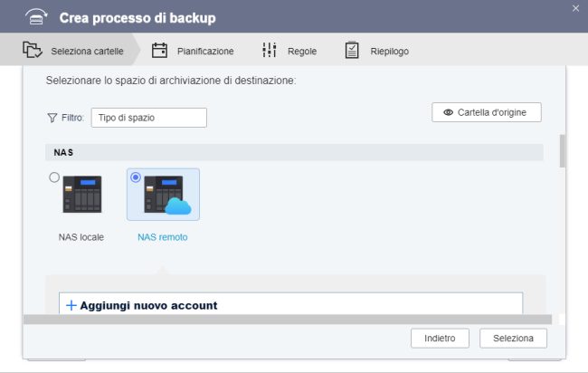This screenshot has width=588, height=373.
Task: Click the Regole sliders icon
Action: [x=270, y=50]
